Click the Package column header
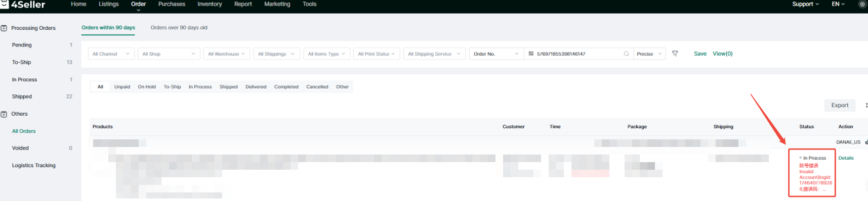 637,127
